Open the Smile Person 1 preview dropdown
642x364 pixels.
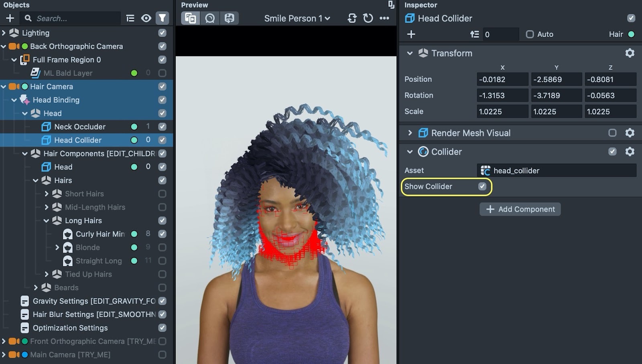tap(297, 18)
